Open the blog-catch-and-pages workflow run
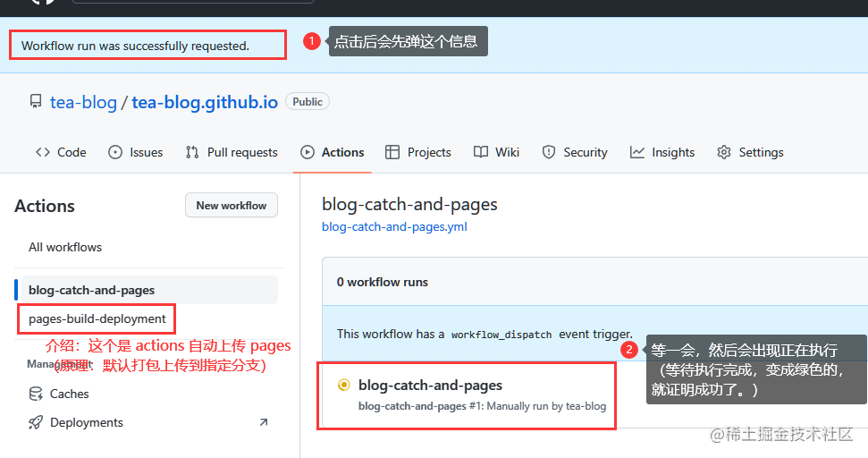Viewport: 868px width, 458px height. point(430,385)
